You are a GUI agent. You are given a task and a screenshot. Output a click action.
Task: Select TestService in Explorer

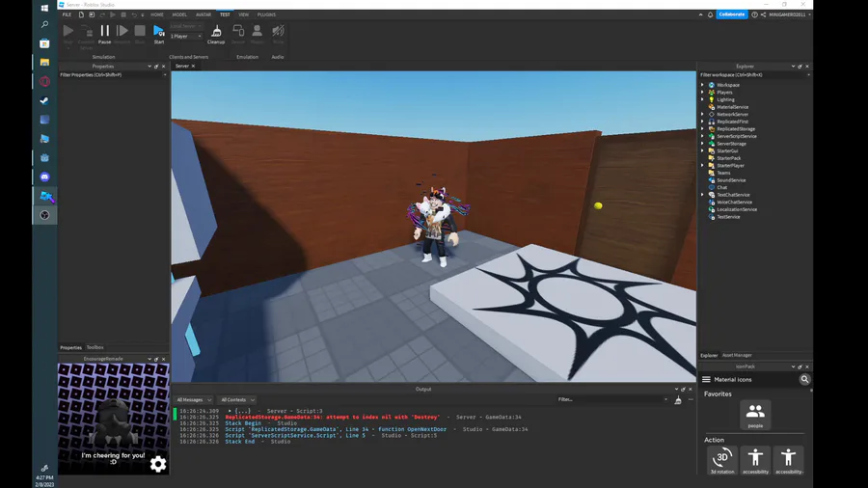point(728,217)
